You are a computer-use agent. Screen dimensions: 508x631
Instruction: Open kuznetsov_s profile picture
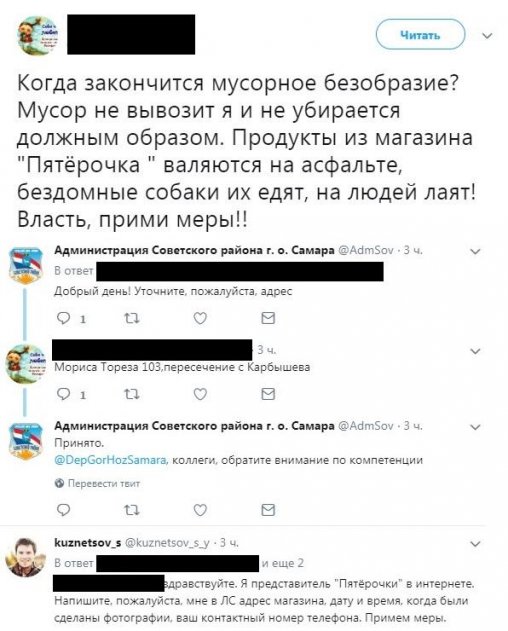click(x=25, y=557)
